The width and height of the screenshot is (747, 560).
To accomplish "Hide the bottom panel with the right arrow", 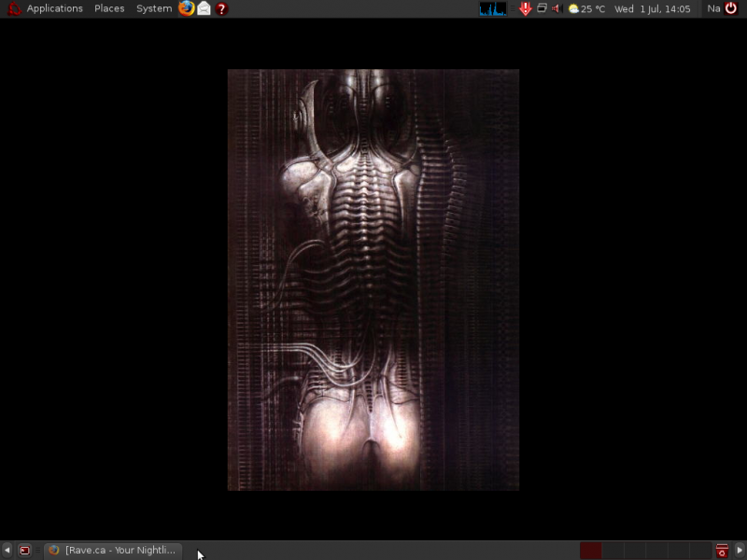I will tap(740, 551).
